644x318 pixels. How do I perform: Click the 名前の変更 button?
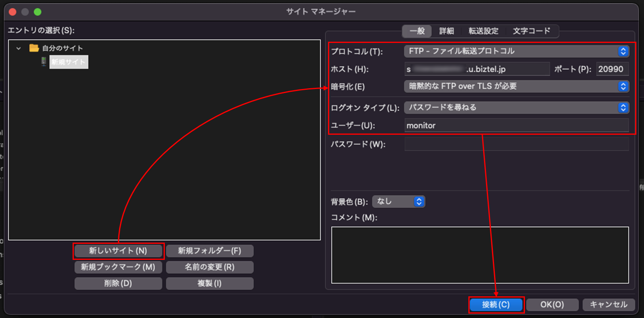click(x=209, y=267)
